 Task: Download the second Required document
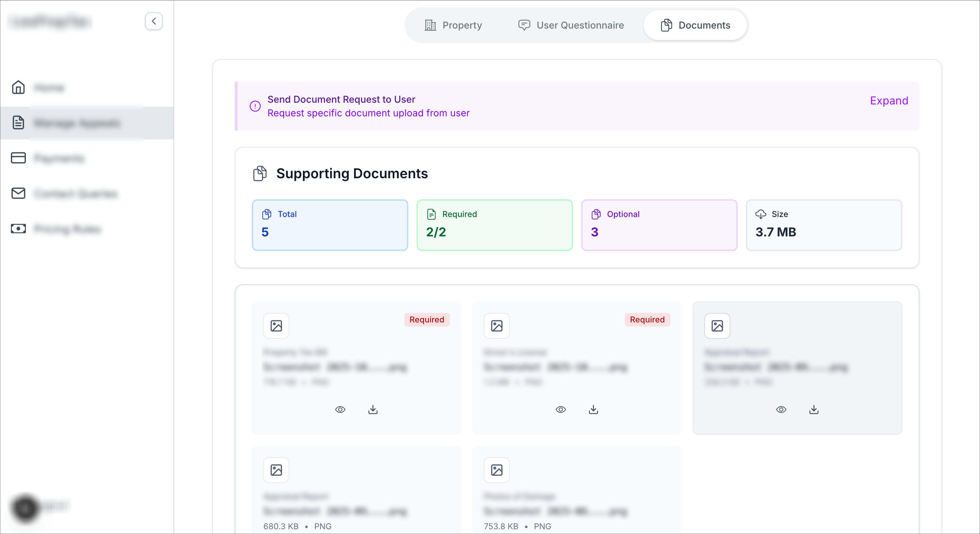coord(593,410)
